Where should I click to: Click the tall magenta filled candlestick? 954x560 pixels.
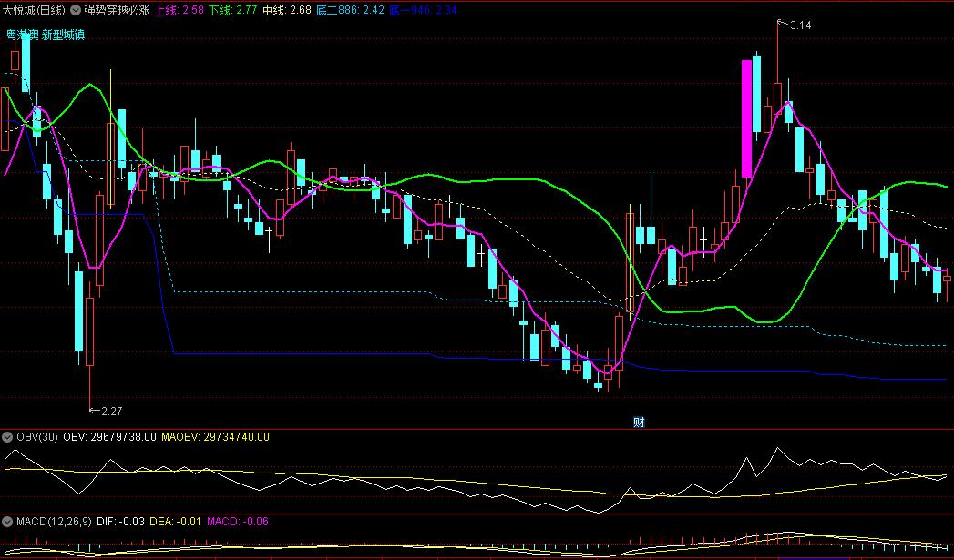tap(746, 118)
